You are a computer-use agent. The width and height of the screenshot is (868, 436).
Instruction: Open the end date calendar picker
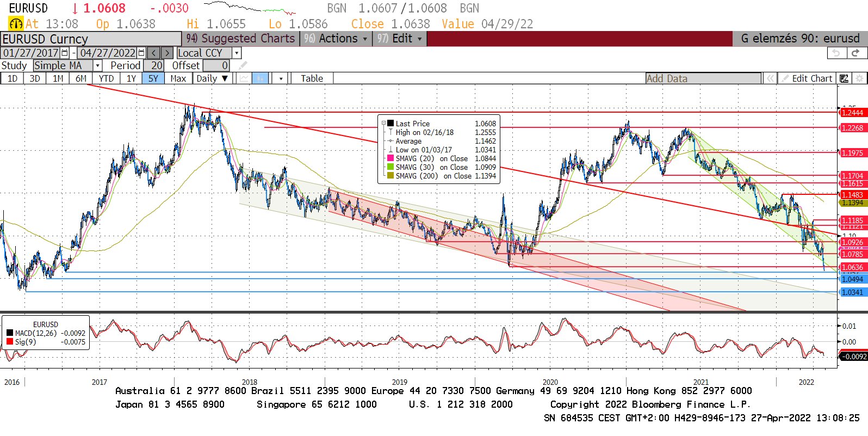141,53
